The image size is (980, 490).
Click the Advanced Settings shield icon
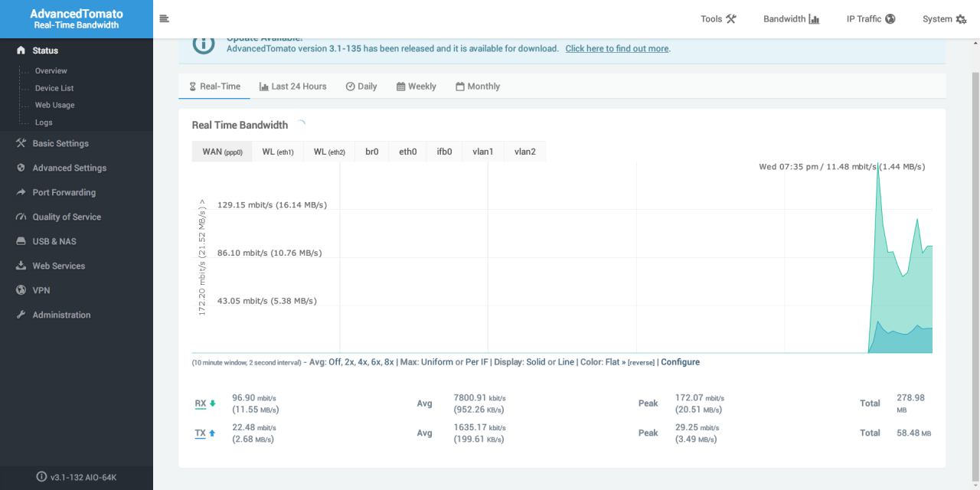click(x=21, y=168)
